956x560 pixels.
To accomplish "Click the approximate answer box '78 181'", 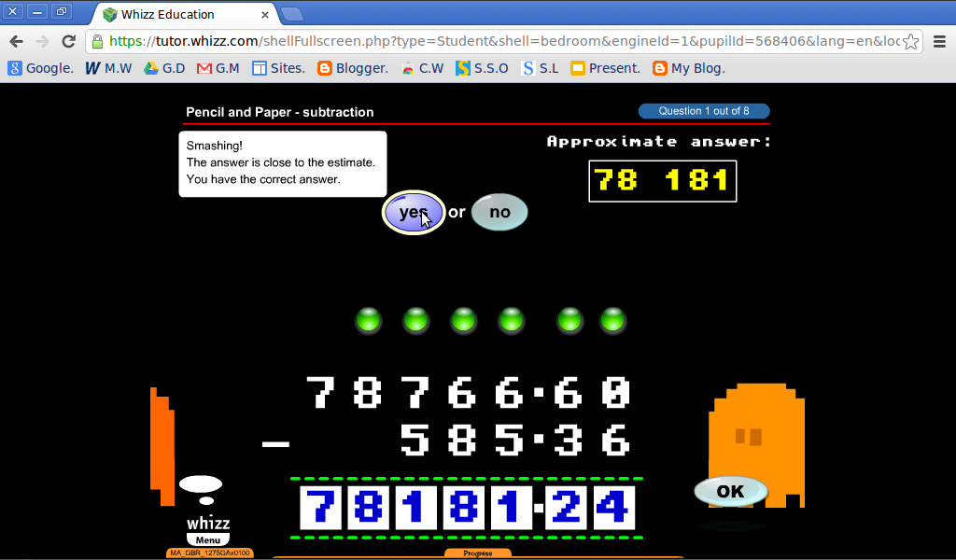I will click(x=663, y=181).
